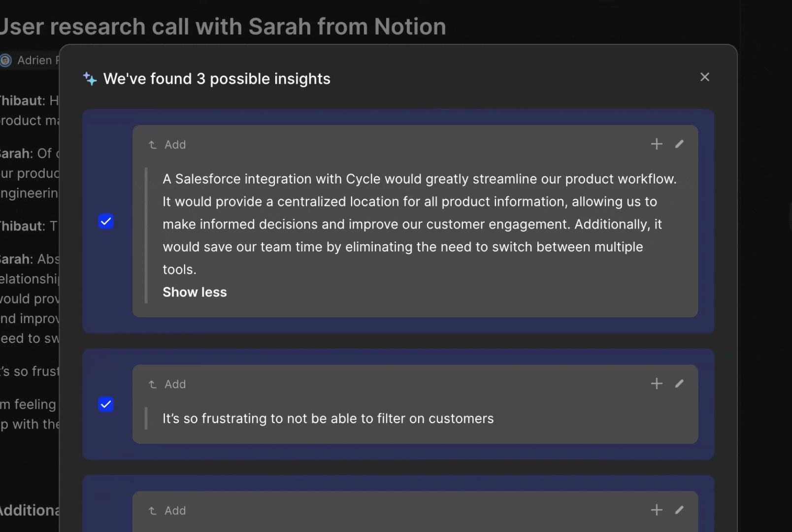Click plus icon on Salesforce insight card

click(657, 144)
